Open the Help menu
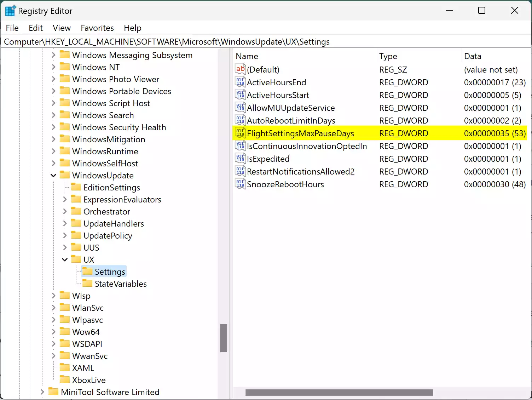Viewport: 532px width, 400px height. pos(133,28)
